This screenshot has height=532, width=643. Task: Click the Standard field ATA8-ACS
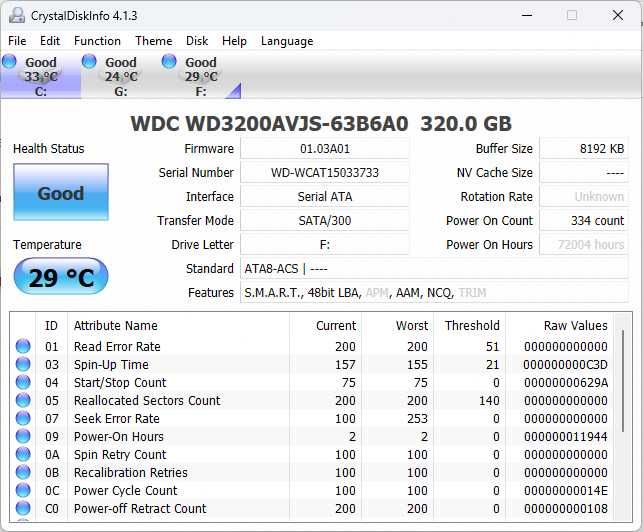434,269
